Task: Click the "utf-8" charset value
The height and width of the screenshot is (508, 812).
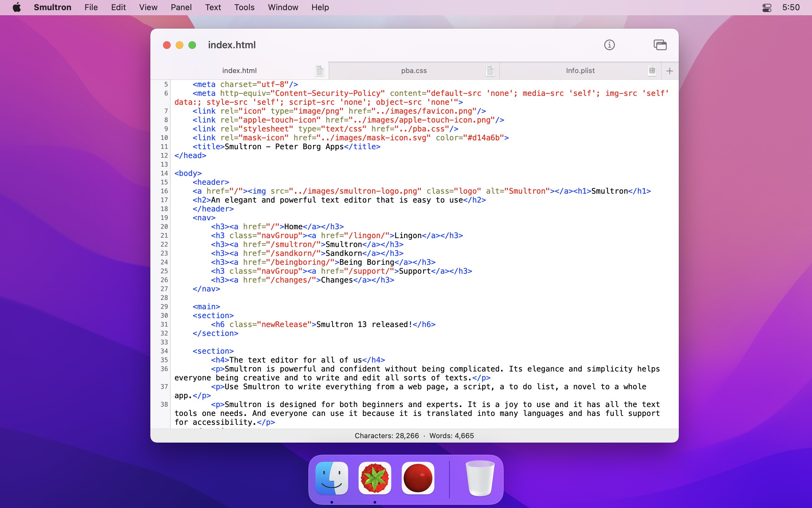Action: pyautogui.click(x=275, y=84)
